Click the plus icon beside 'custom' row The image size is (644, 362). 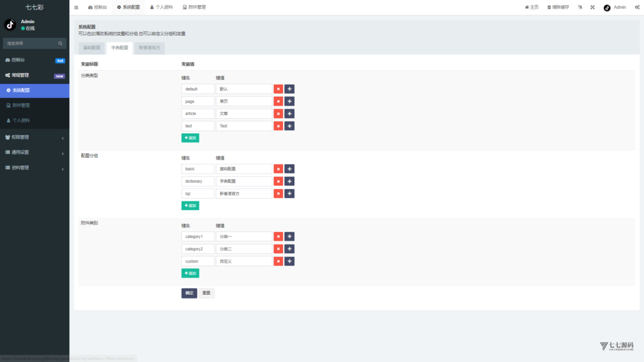point(289,261)
